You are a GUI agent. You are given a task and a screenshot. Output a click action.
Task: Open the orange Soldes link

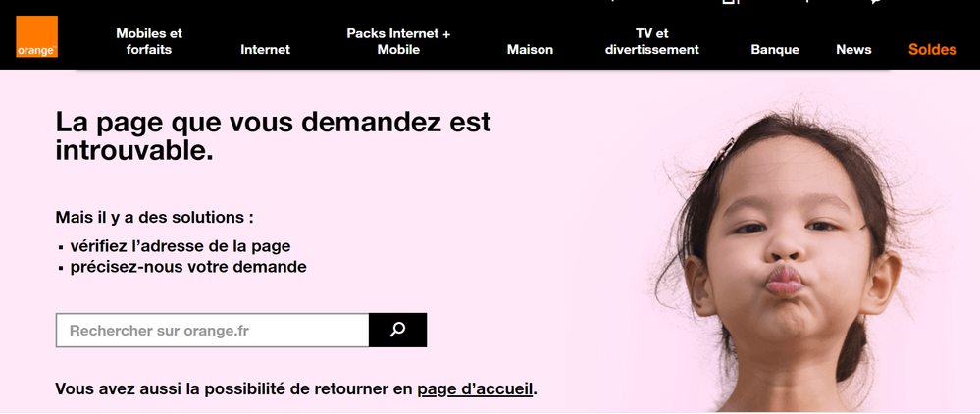[x=933, y=49]
